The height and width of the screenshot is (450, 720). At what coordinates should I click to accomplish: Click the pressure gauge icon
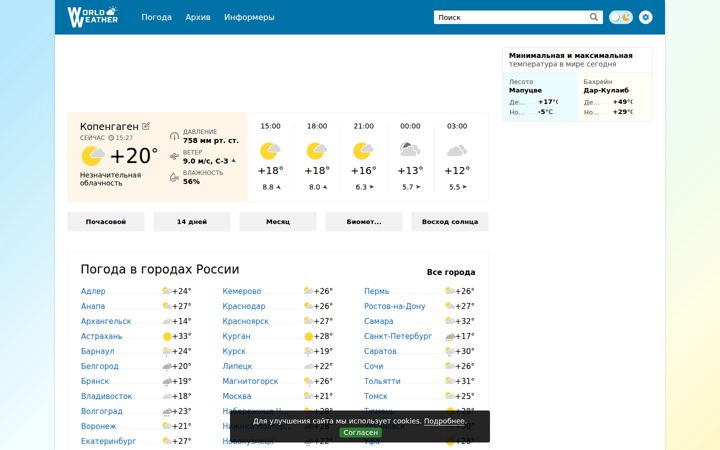pyautogui.click(x=174, y=136)
